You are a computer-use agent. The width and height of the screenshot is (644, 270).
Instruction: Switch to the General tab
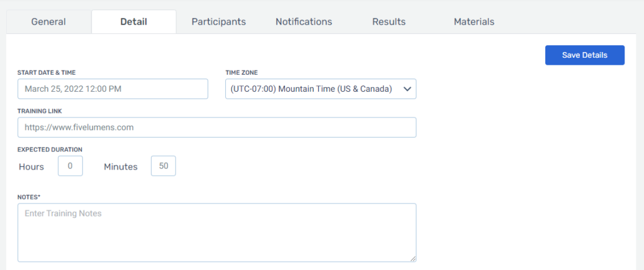click(48, 22)
